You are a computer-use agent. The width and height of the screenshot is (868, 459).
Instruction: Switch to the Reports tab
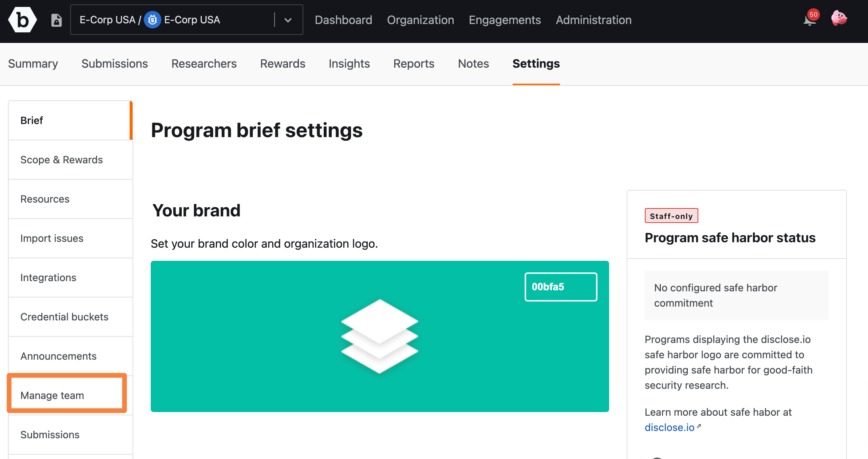click(x=414, y=64)
